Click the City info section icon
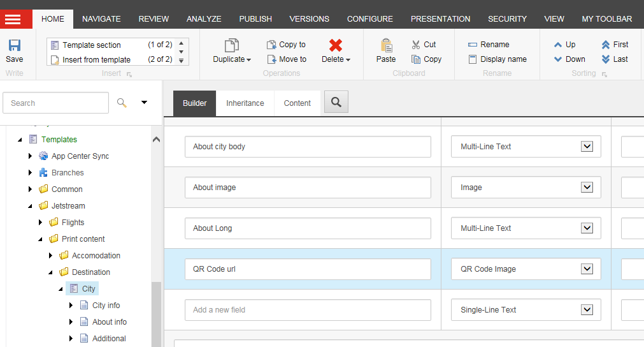The image size is (644, 347). tap(84, 305)
